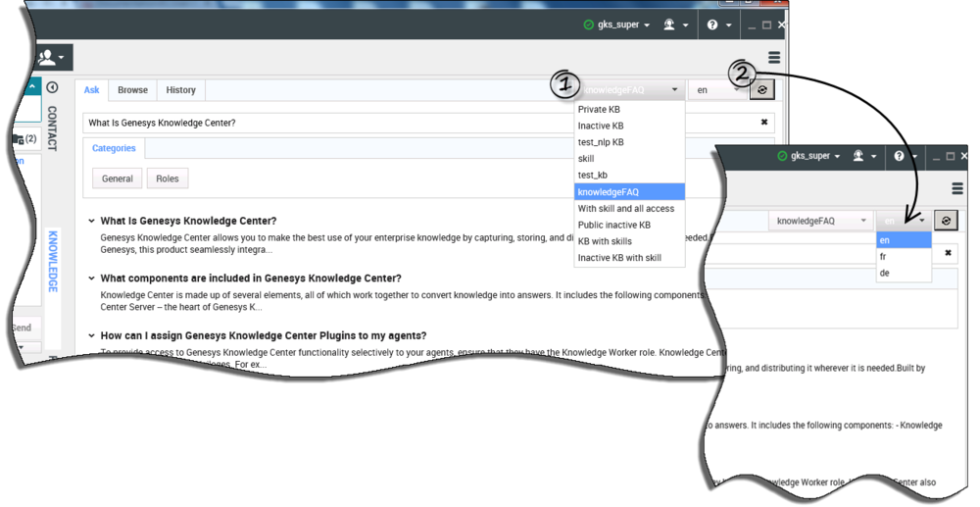Screen dimensions: 980x507
Task: Select fr in the language list
Action: [x=904, y=256]
